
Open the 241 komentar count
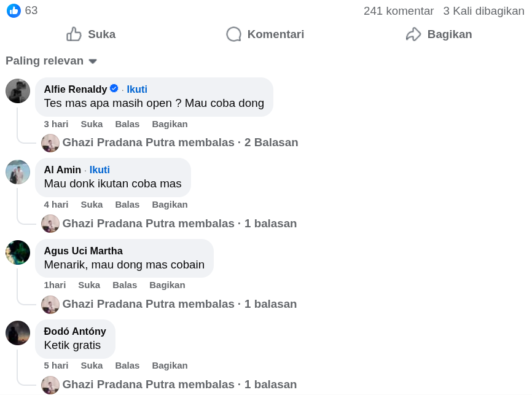coord(398,11)
